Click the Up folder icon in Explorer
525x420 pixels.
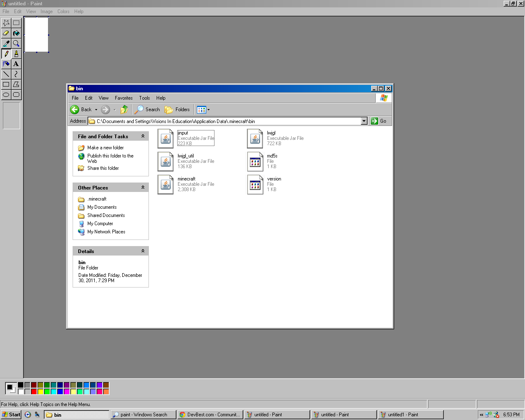(x=124, y=110)
